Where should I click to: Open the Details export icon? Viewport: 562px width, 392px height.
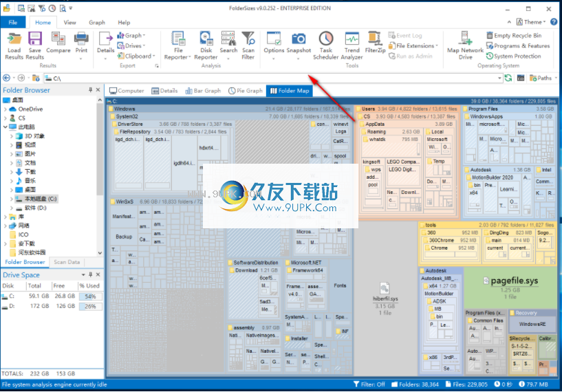pyautogui.click(x=105, y=39)
